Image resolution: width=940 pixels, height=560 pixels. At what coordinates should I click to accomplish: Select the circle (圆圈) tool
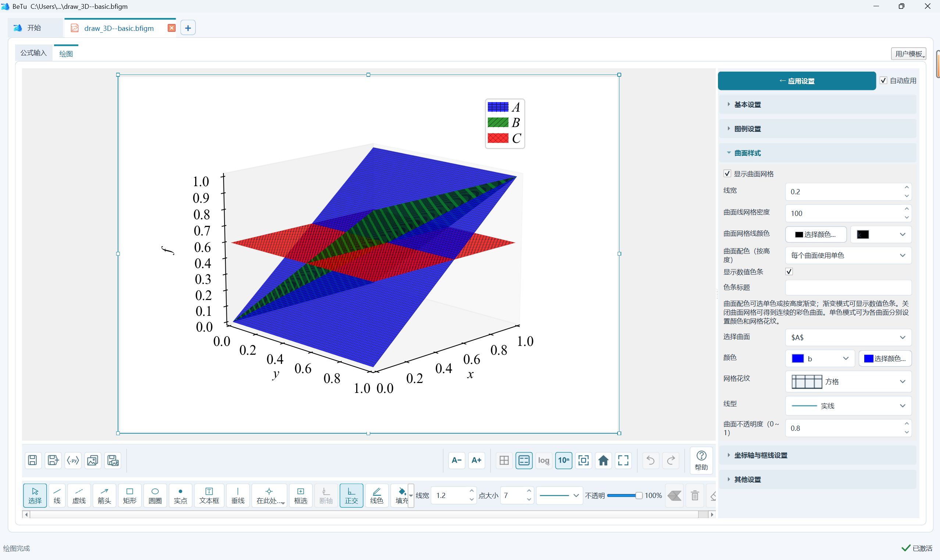[155, 495]
